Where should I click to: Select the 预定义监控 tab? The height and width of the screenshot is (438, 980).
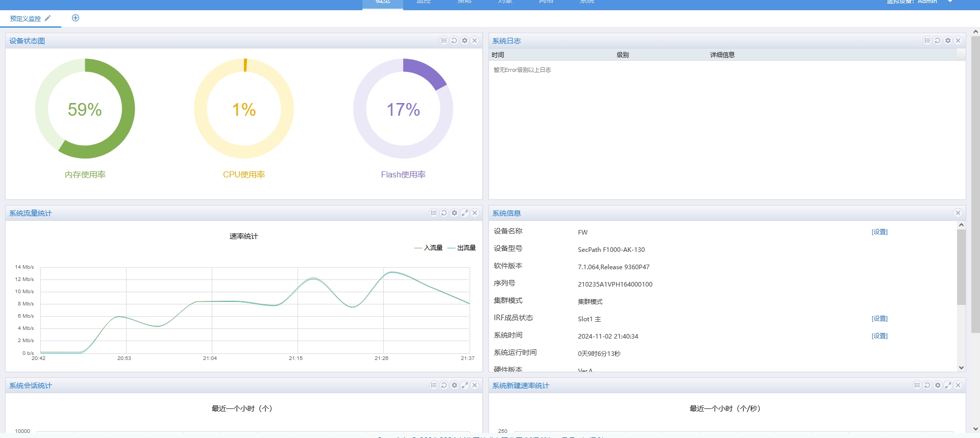tap(26, 19)
